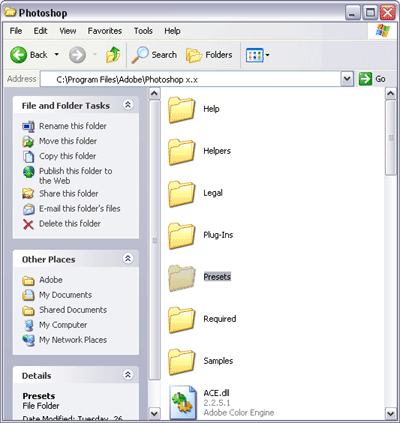Click the Publish to Web globe icon
Viewport: 400px width, 423px height.
click(x=29, y=172)
